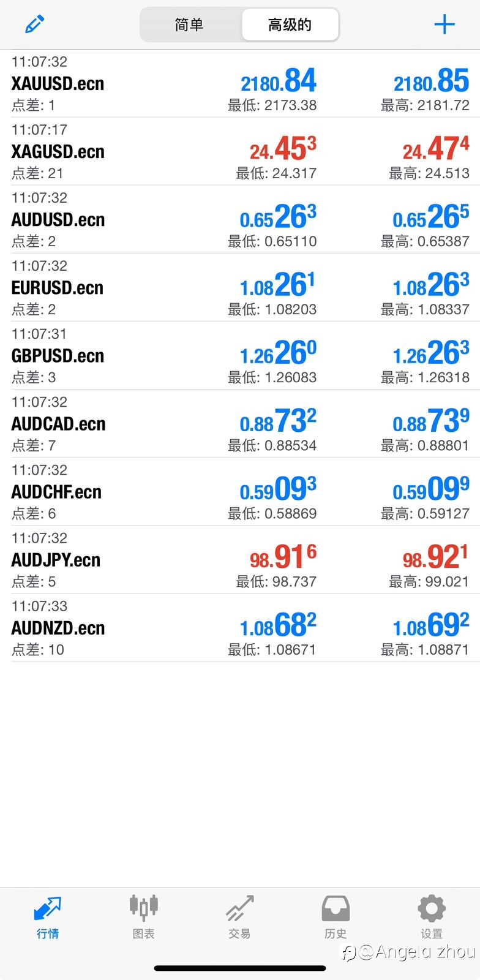Select the XAGUSD.ecn symbol row
Screen dimensions: 480x980
point(240,151)
